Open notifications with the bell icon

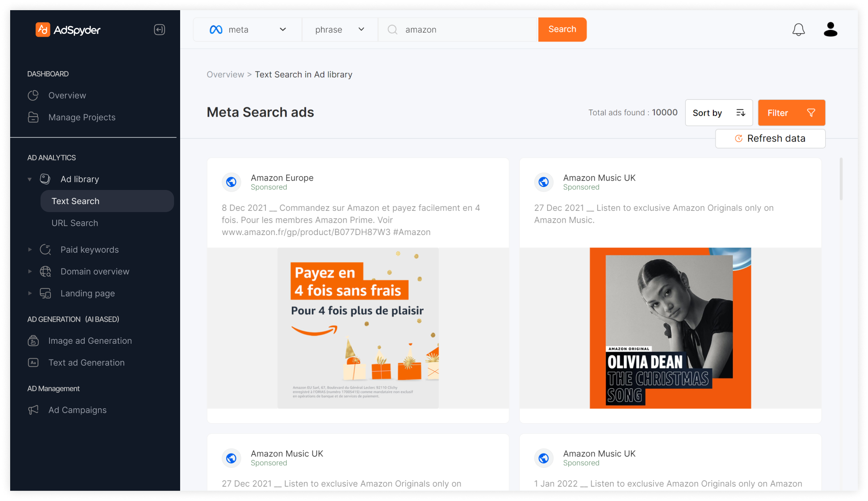tap(798, 30)
